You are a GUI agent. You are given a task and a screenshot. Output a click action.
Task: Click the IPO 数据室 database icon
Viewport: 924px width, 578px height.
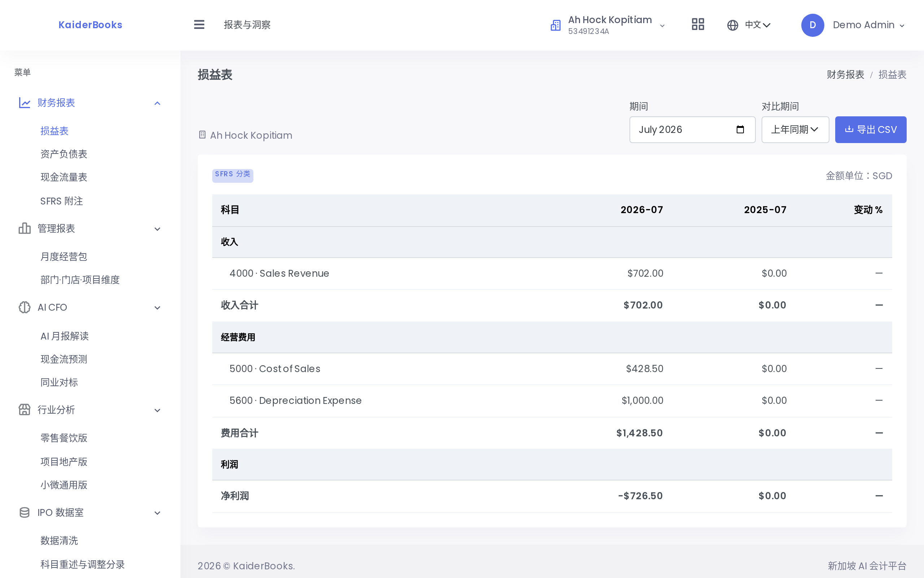coord(25,513)
